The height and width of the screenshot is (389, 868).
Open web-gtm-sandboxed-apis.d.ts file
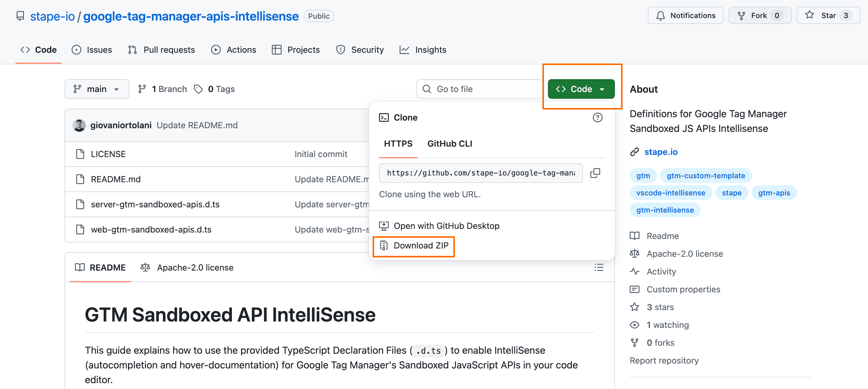point(151,229)
